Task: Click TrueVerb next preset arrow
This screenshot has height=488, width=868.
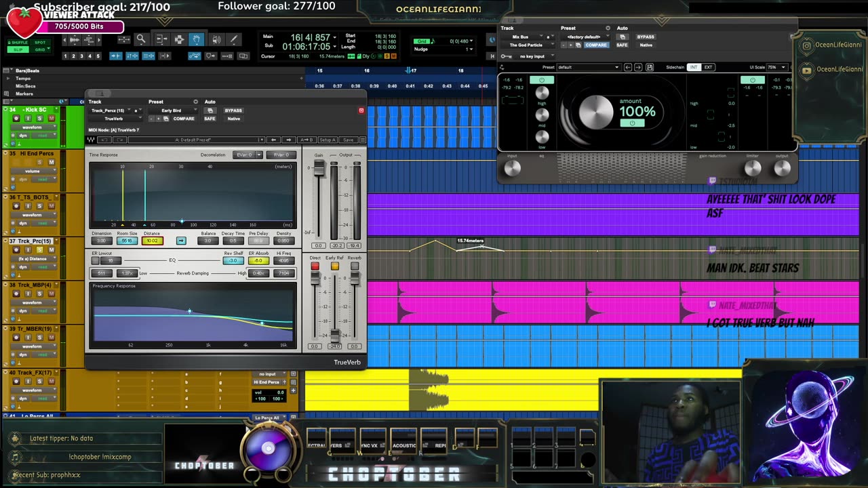Action: 288,140
